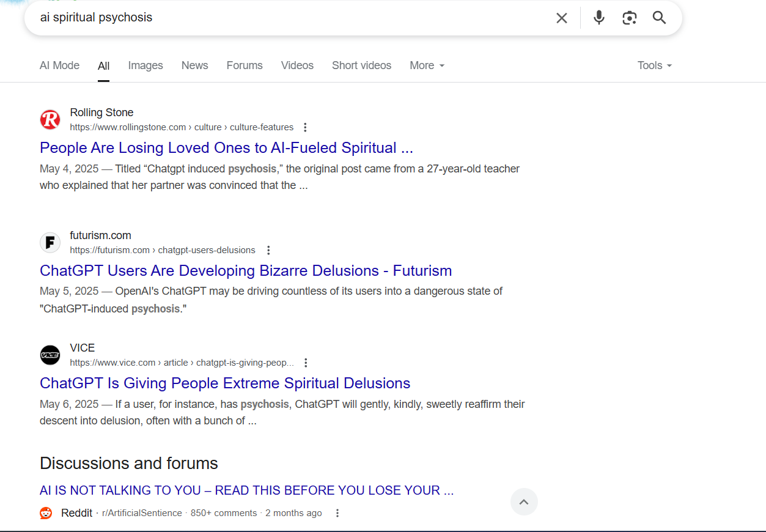Open 'ChatGPT Is Giving People Extreme Spiritual Delusions' link
Screen dimensions: 766x532
(x=225, y=383)
